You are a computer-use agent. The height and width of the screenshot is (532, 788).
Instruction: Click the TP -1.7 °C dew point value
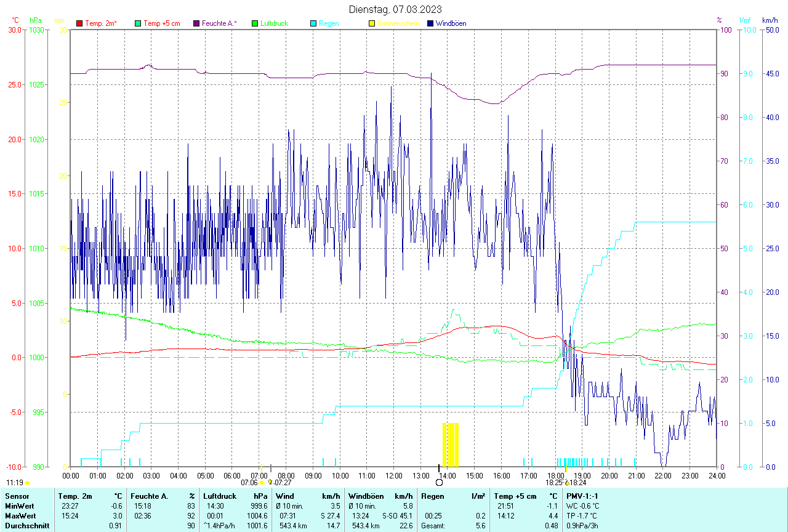tap(582, 515)
